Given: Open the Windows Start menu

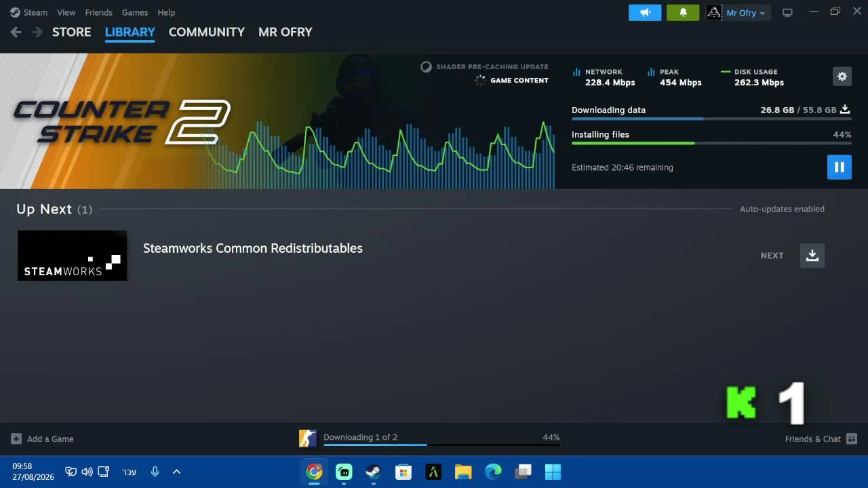Looking at the screenshot, I should pos(553,472).
